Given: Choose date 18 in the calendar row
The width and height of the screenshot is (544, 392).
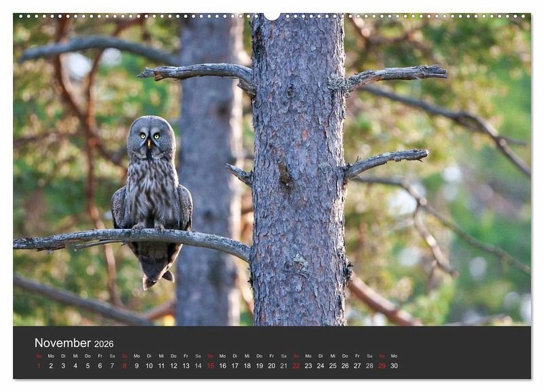Looking at the screenshot, I should point(247,366).
